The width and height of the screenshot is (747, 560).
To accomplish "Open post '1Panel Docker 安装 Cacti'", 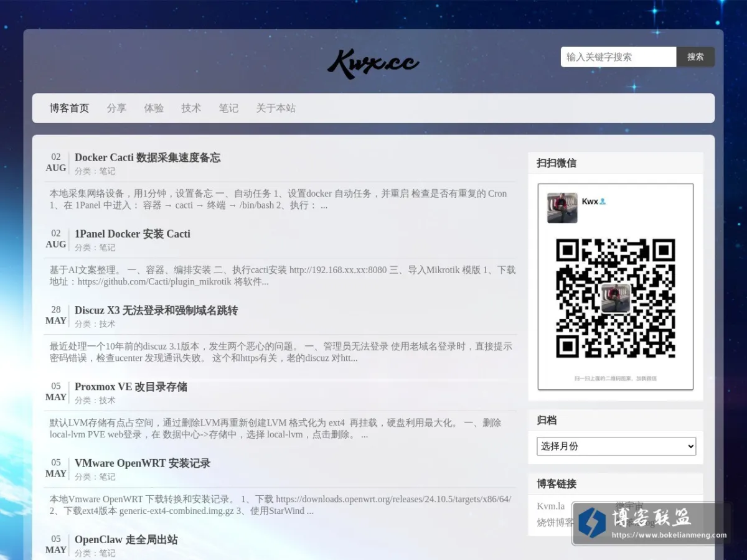I will click(x=133, y=234).
